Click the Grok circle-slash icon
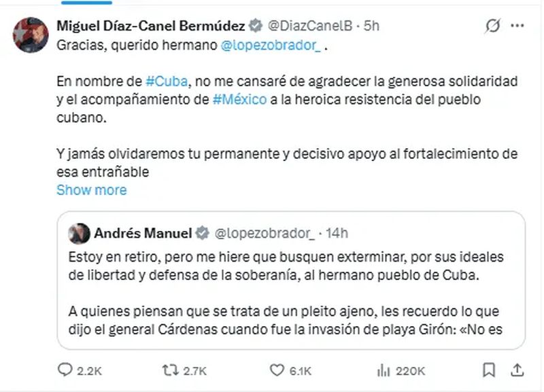This screenshot has width=544, height=392. 492,26
